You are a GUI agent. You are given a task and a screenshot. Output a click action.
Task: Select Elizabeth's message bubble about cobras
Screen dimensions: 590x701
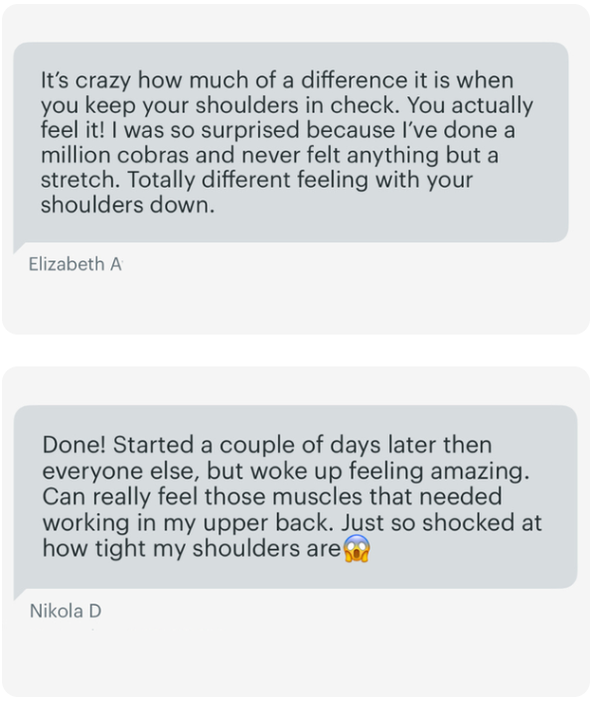291,143
